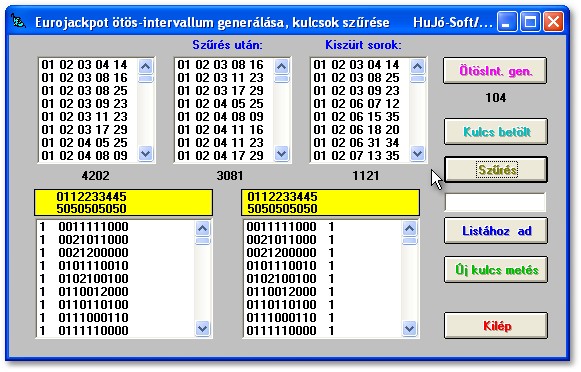Select row 01 02 04 05 25 in Szűrés után list
The height and width of the screenshot is (372, 581).
coord(223,104)
